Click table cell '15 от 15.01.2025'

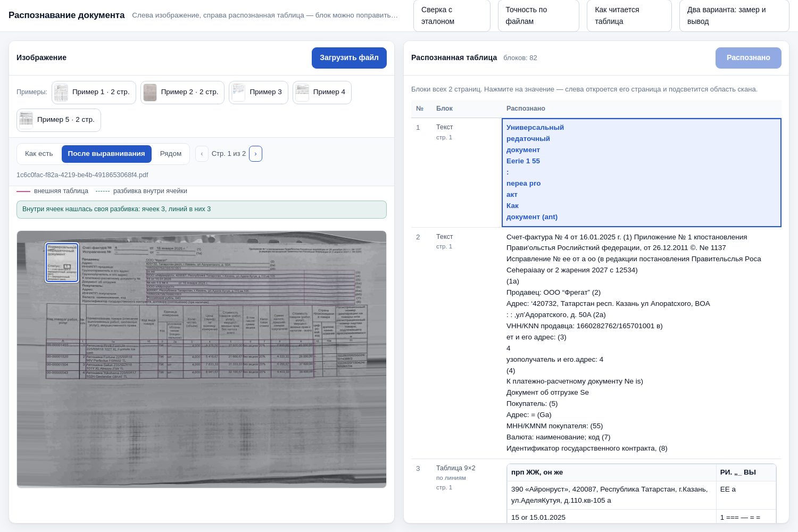[x=611, y=517]
